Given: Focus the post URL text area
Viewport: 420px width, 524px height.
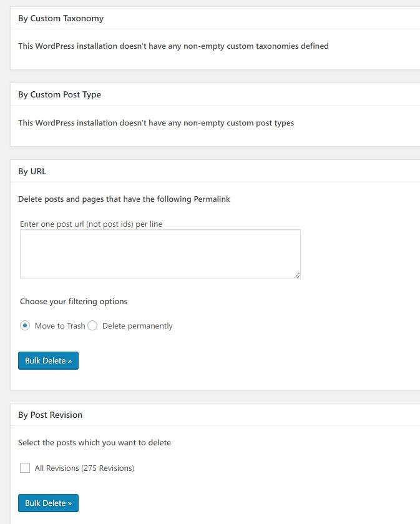Looking at the screenshot, I should [160, 254].
